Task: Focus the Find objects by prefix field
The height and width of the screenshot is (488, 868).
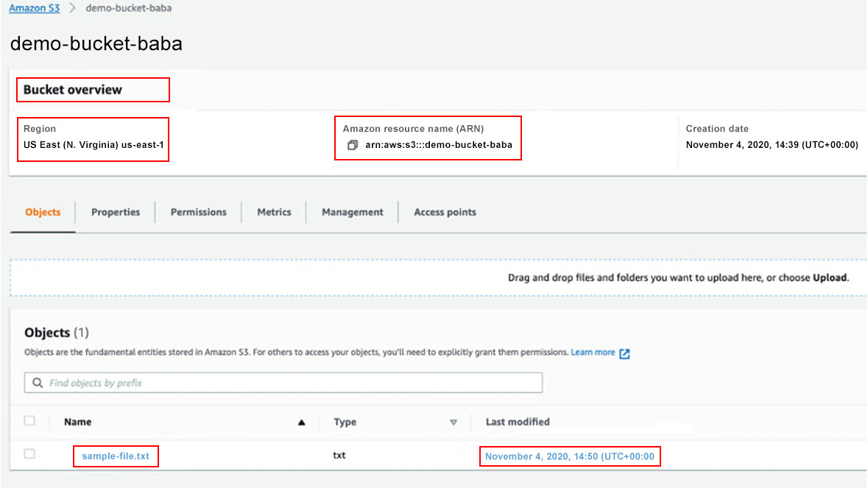Action: pos(283,383)
